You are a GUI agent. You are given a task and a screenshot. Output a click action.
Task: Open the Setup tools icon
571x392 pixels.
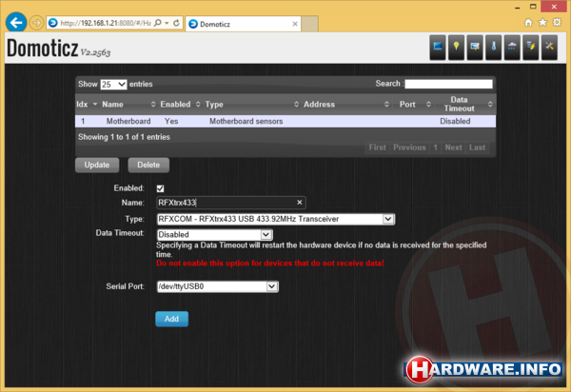[x=549, y=48]
